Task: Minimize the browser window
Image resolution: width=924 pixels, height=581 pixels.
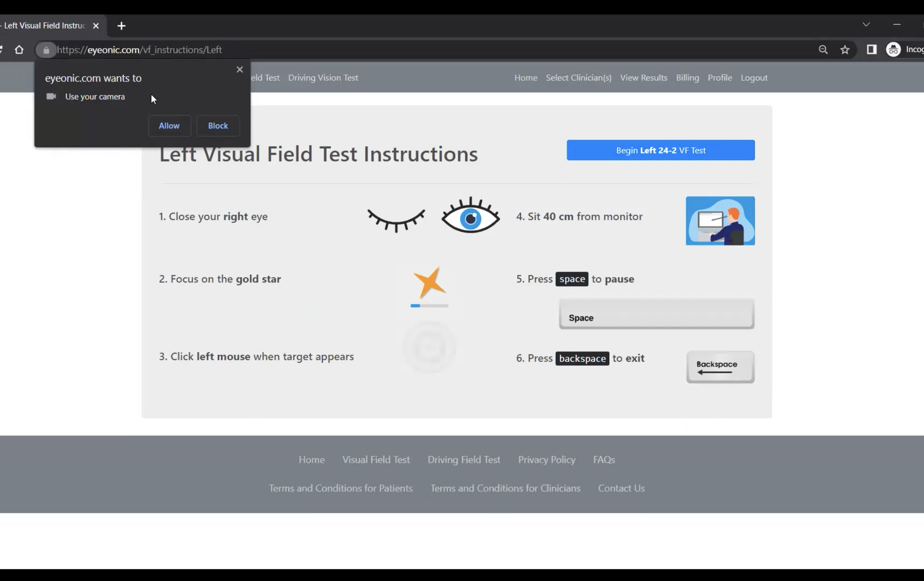Action: pyautogui.click(x=897, y=24)
